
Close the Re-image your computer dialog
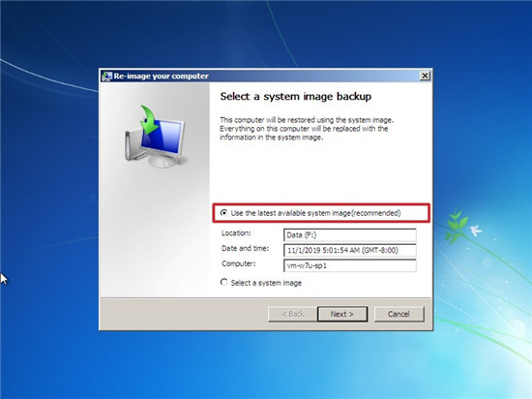[425, 76]
